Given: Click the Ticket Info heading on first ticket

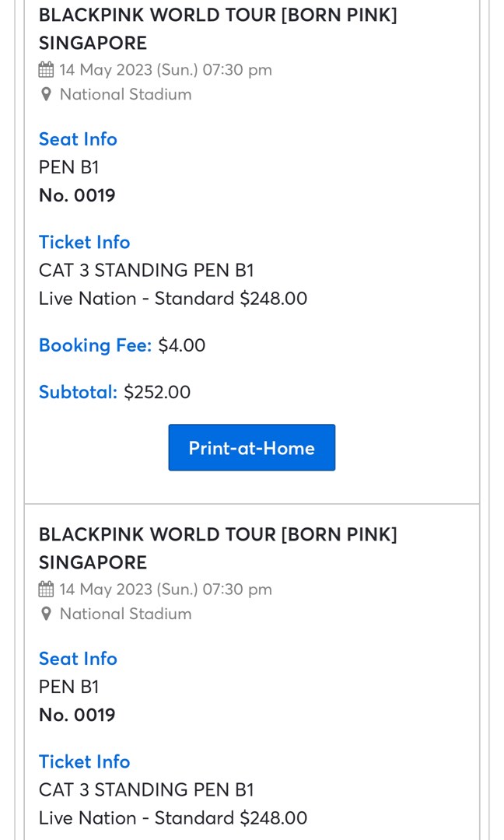Looking at the screenshot, I should (84, 242).
